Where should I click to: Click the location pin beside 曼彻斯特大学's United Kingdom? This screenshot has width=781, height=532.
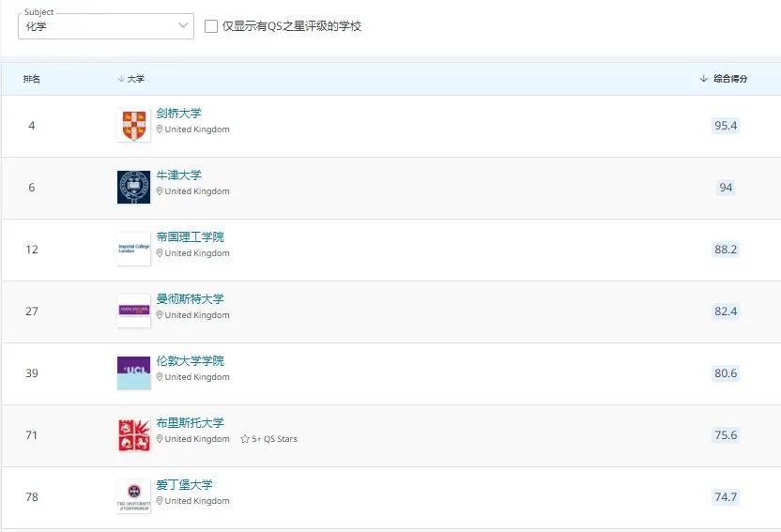(x=160, y=315)
